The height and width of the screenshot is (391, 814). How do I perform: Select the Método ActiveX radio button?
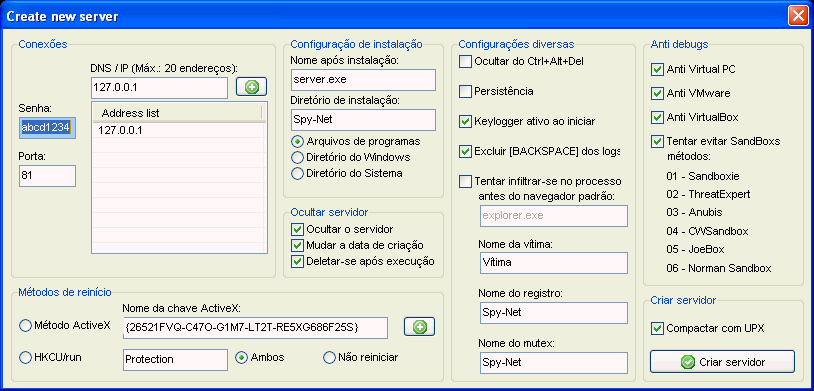point(25,326)
